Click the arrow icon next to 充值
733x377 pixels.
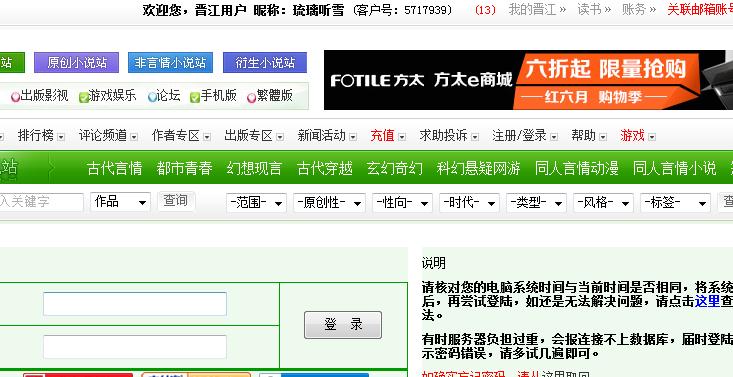[402, 137]
